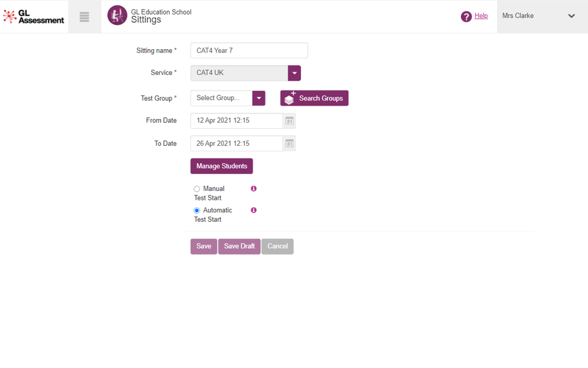This screenshot has width=588, height=368.
Task: Open the Help link
Action: coord(481,16)
